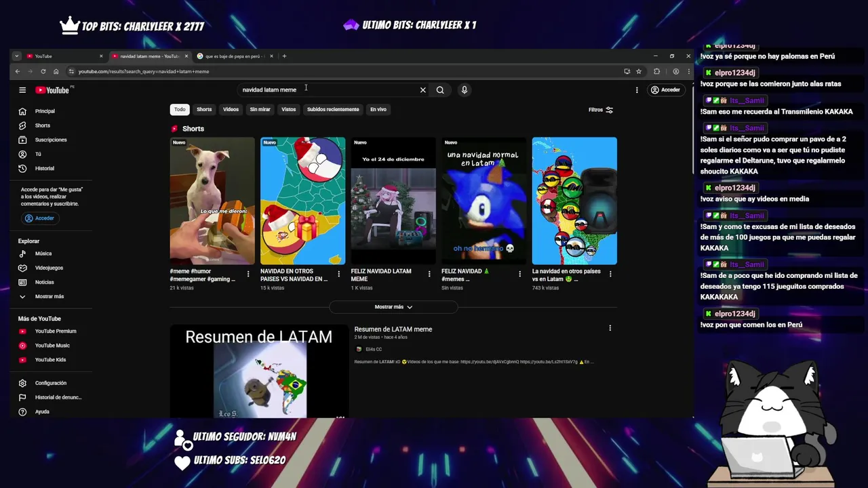
Task: Open the YouTube settings three-dot menu near Acceder
Action: pyautogui.click(x=637, y=89)
